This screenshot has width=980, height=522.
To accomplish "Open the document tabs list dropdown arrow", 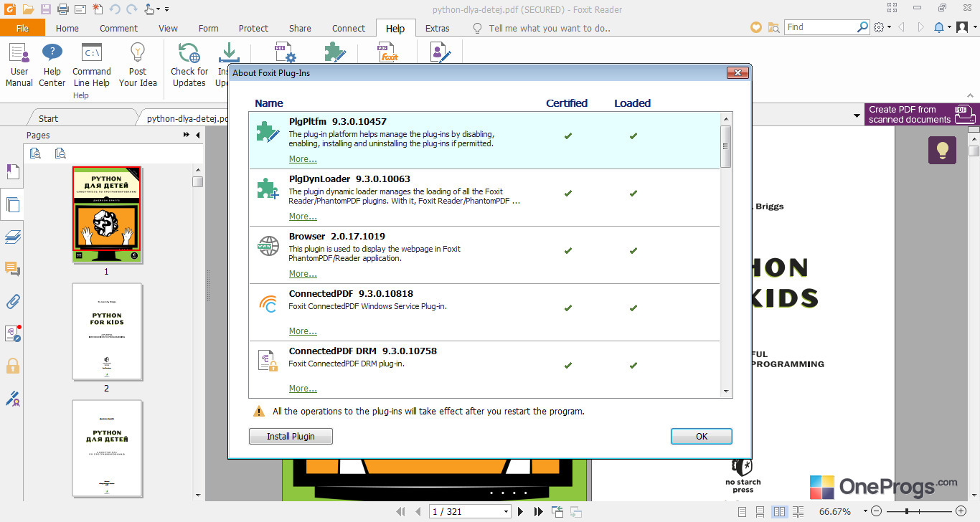I will coord(857,115).
